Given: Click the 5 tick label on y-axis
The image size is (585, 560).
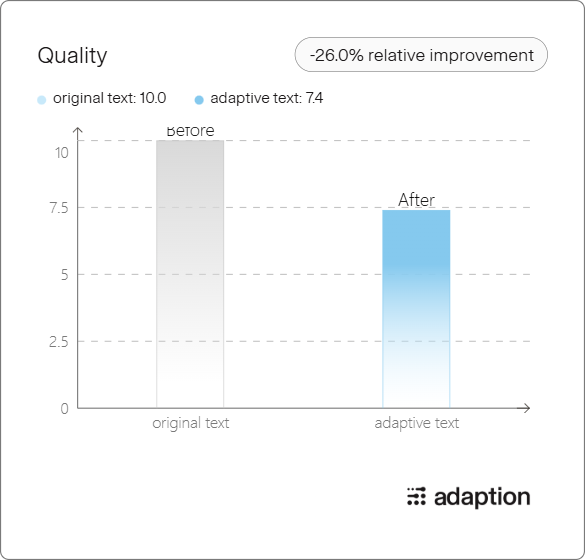Looking at the screenshot, I should (x=65, y=275).
